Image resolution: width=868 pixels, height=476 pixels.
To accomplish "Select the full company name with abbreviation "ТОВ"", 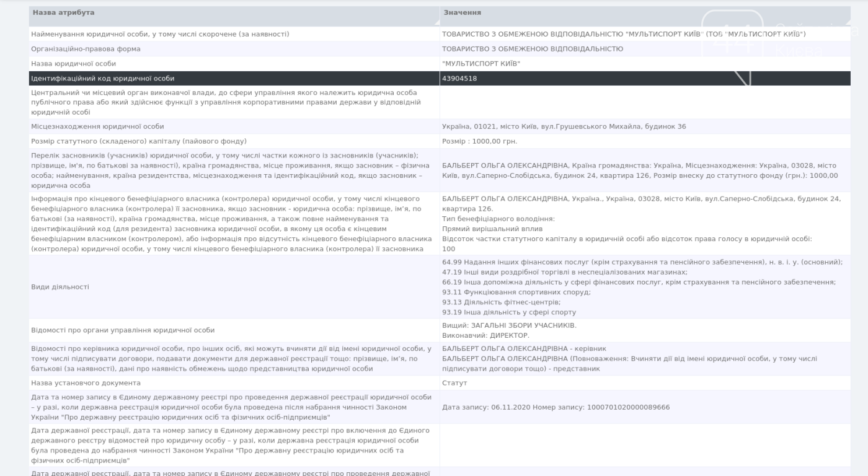I will pyautogui.click(x=624, y=34).
